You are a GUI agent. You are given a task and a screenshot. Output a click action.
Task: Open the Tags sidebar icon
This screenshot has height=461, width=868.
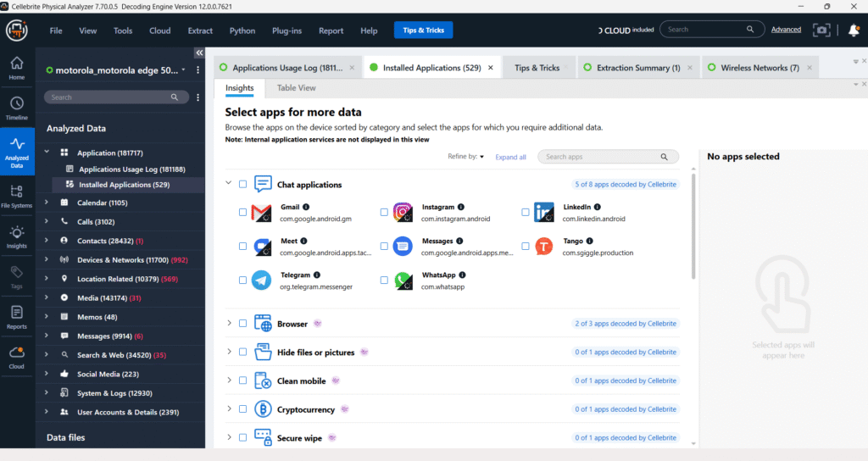coord(17,277)
